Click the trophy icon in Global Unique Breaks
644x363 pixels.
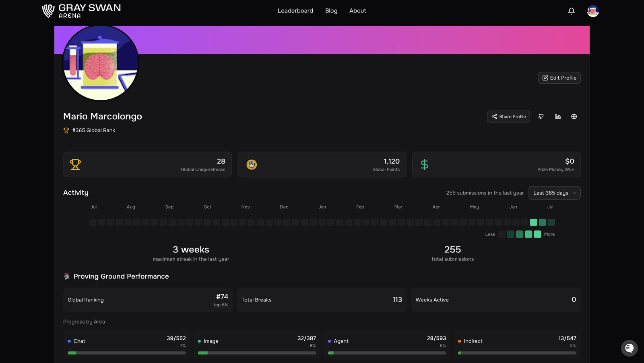75,164
